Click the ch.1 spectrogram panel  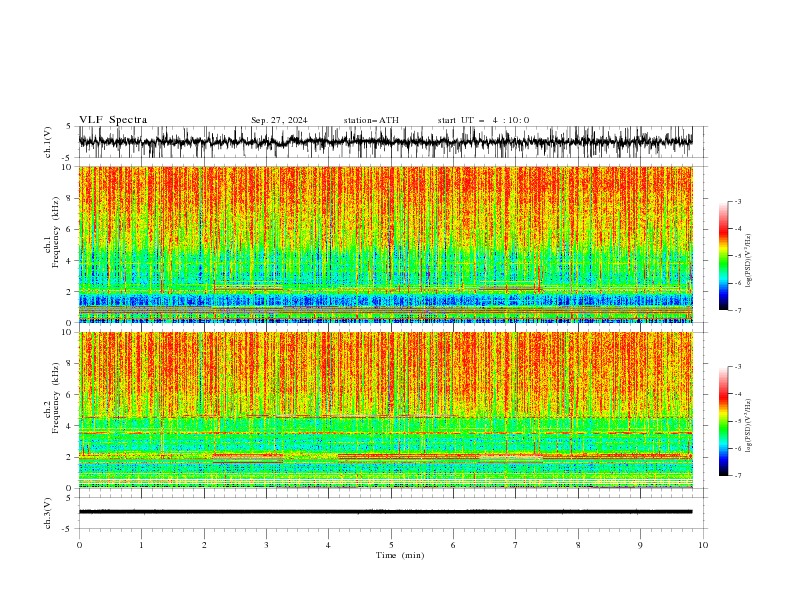385,244
